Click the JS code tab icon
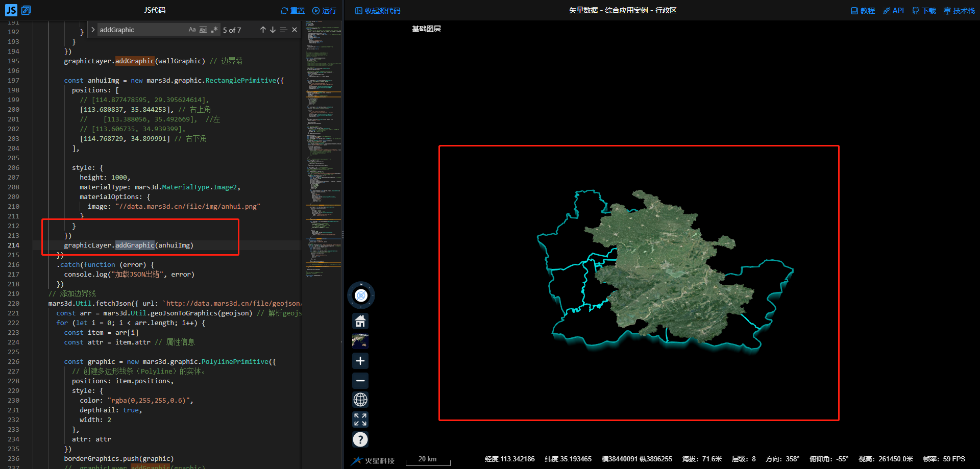This screenshot has width=980, height=469. 11,10
